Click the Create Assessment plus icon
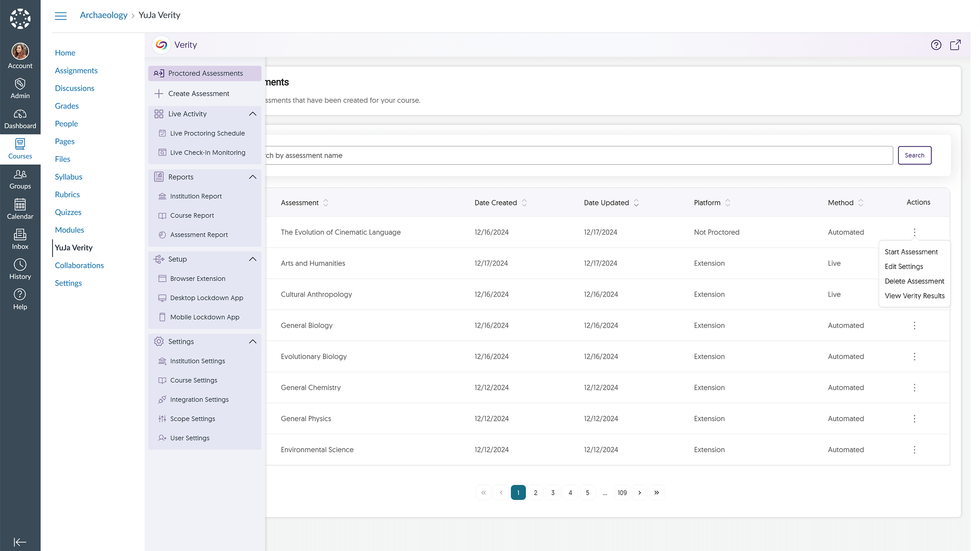Screen dimensions: 980x551 158,93
